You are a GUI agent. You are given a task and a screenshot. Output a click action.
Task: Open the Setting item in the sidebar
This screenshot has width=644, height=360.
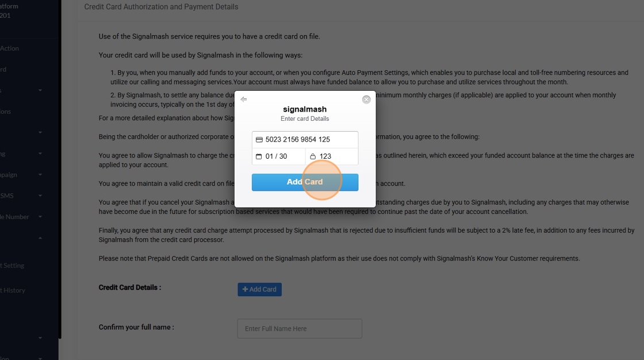coord(12,266)
